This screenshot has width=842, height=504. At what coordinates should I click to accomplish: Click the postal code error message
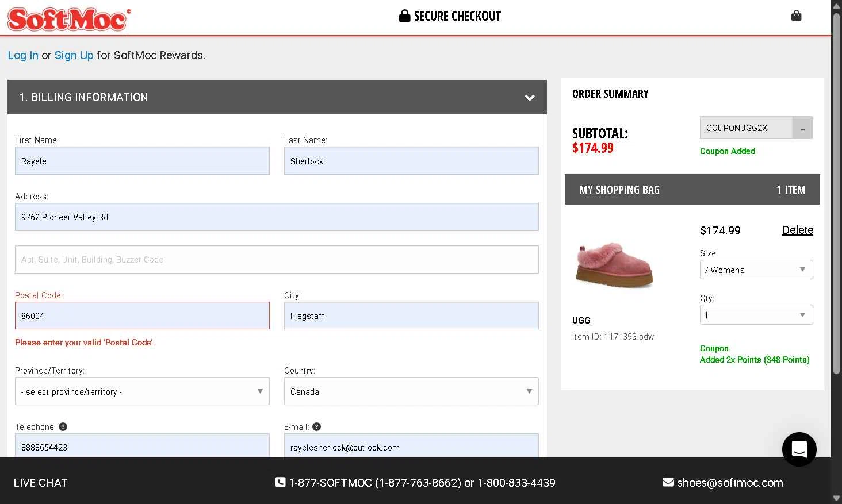click(85, 343)
